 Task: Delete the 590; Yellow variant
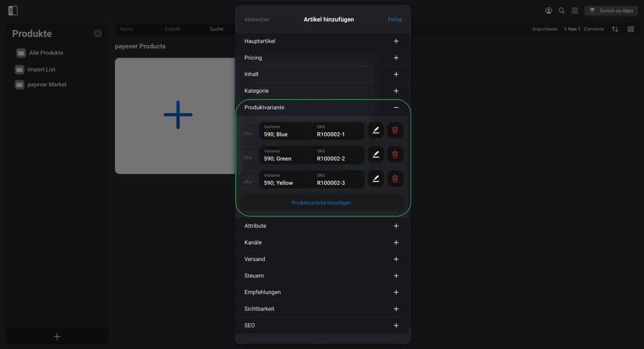tap(395, 179)
